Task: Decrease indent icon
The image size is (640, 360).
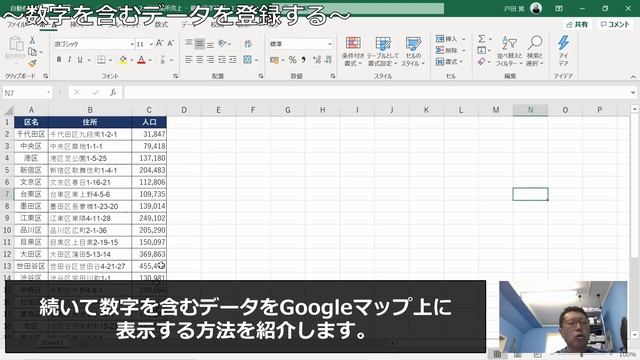Action: click(222, 60)
